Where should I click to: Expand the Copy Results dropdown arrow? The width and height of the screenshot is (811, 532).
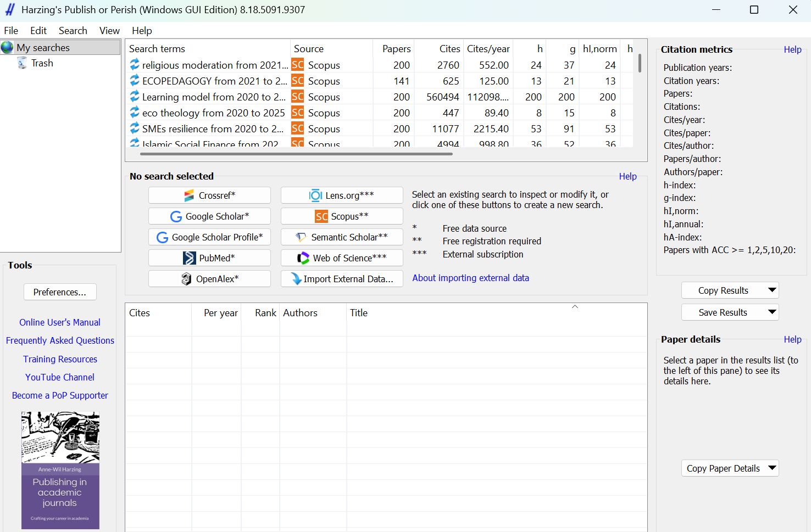(772, 290)
